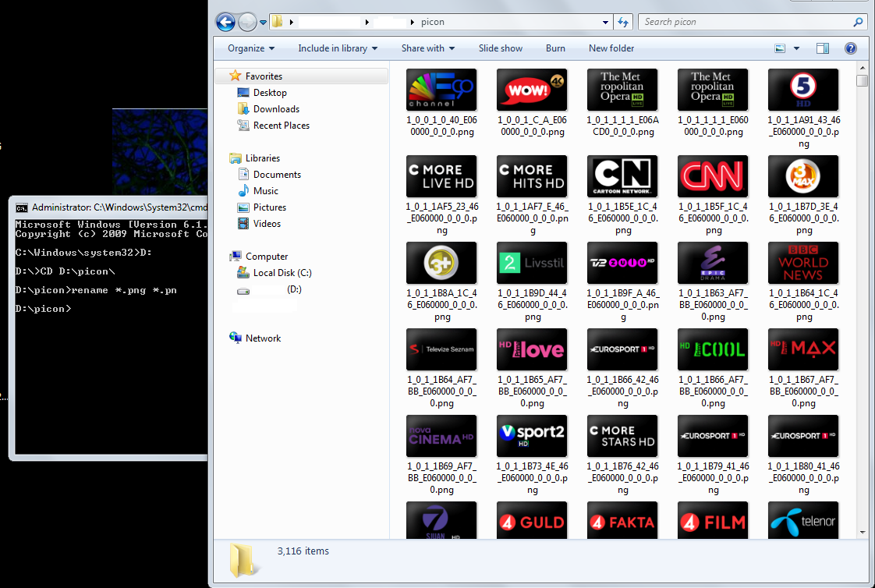Image resolution: width=875 pixels, height=588 pixels.
Task: Expand the address bar history dropdown
Action: coord(605,23)
